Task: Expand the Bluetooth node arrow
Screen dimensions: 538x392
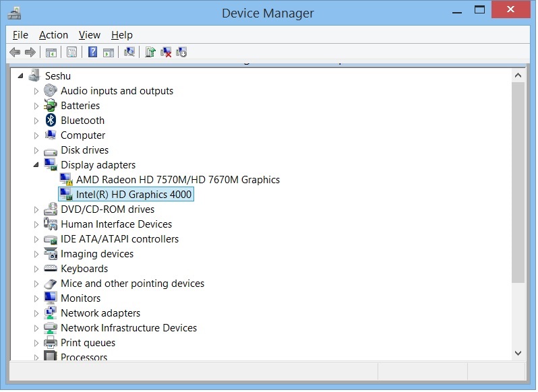Action: tap(36, 121)
